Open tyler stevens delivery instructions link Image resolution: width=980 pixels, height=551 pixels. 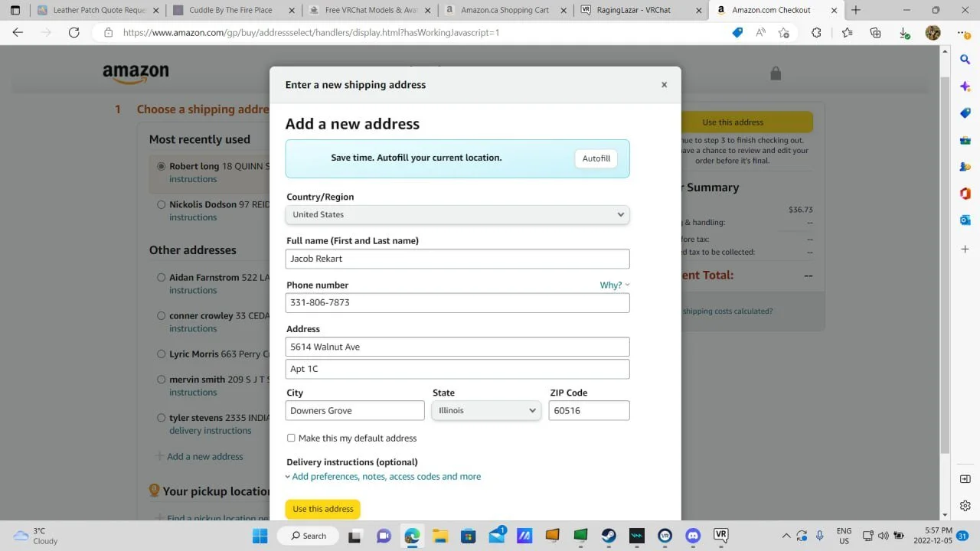tap(211, 430)
